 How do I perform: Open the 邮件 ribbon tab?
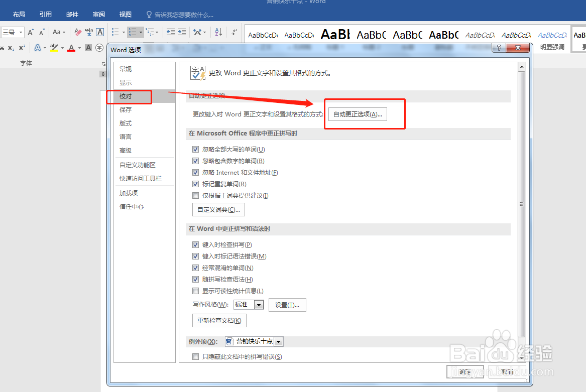72,14
